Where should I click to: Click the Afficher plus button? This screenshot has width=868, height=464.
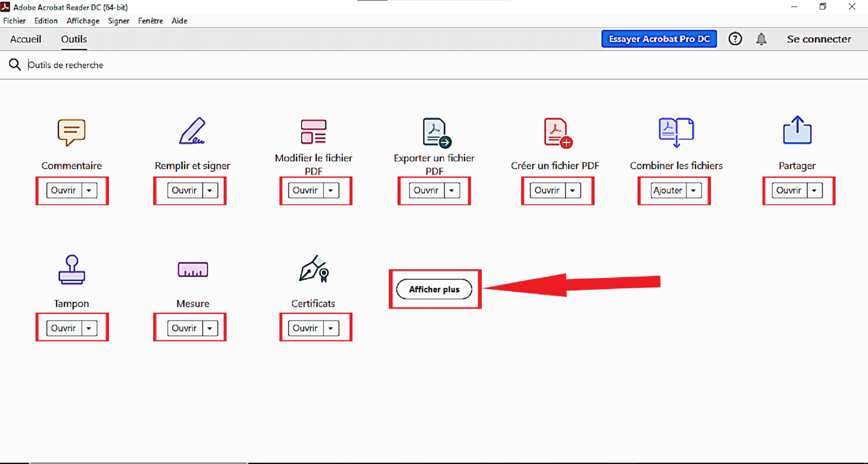tap(434, 289)
